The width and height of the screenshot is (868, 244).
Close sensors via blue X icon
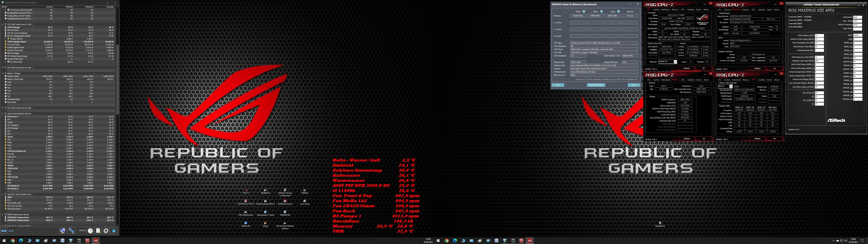coord(114,231)
